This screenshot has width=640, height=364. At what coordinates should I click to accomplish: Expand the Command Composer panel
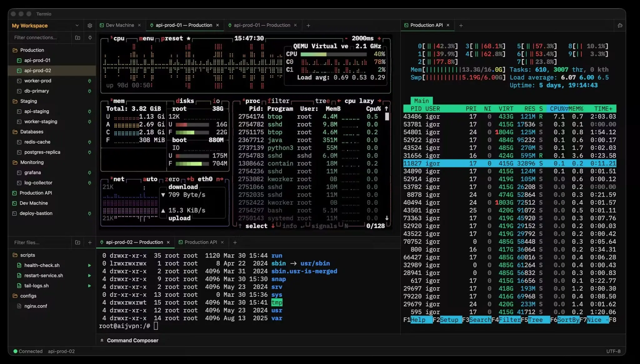point(129,341)
